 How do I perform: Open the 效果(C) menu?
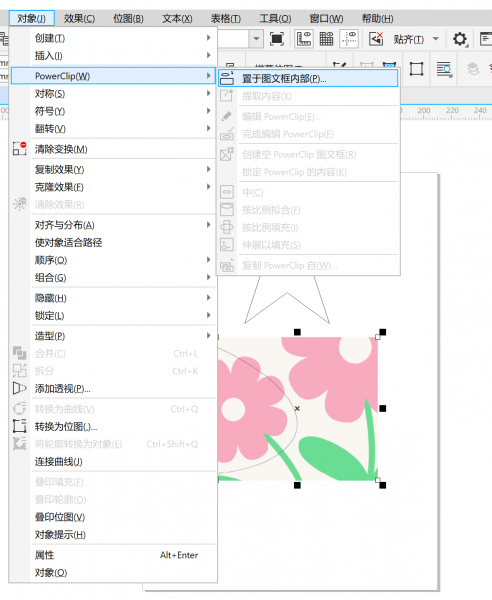(79, 18)
